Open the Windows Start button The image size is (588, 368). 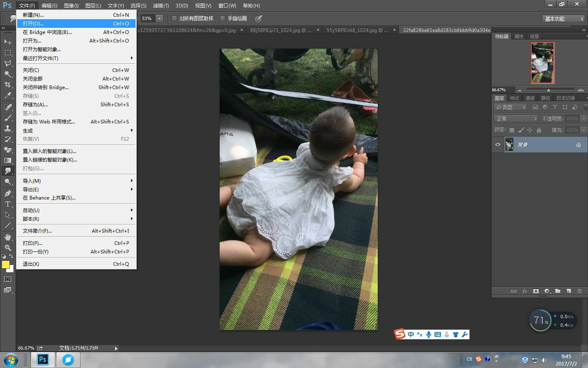[11, 360]
